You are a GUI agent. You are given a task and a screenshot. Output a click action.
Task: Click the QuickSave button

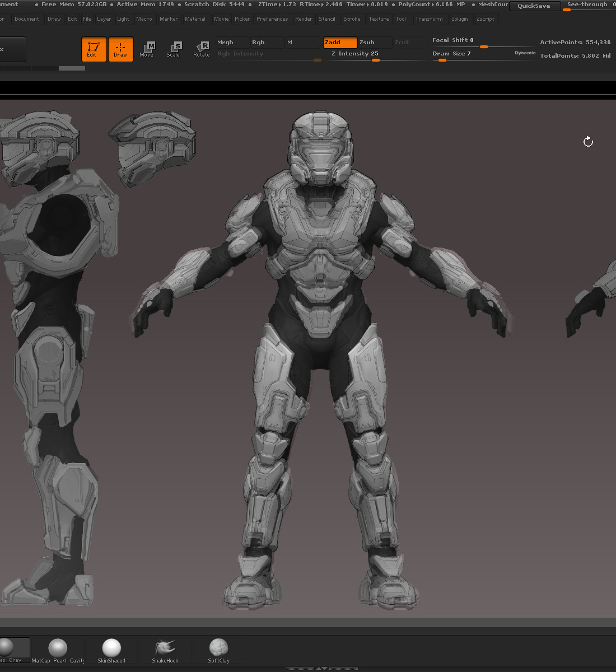534,6
